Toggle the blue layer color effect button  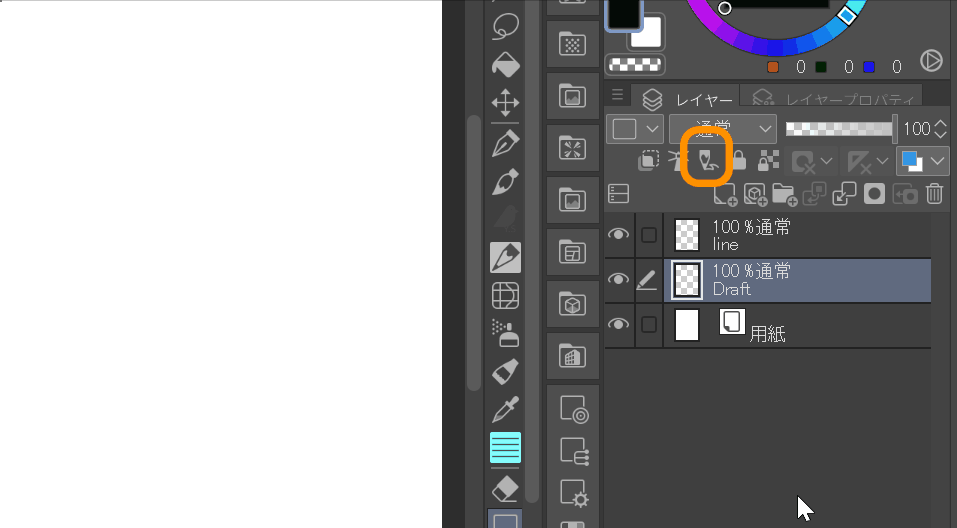point(912,161)
